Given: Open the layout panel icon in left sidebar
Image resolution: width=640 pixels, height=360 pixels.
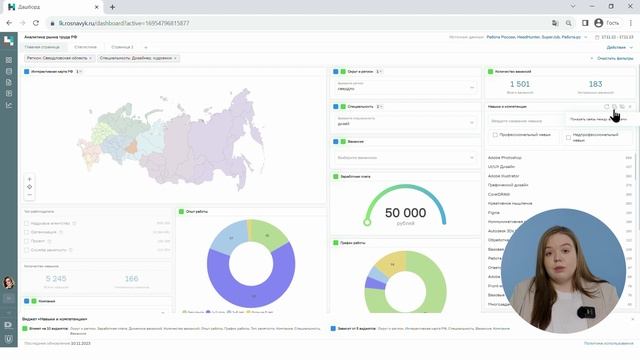Looking at the screenshot, I should (x=9, y=93).
